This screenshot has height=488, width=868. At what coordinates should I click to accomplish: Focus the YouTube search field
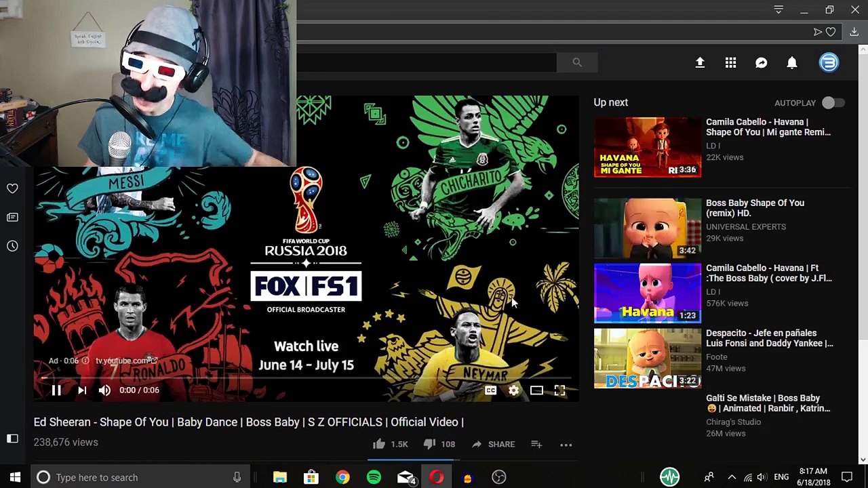click(x=426, y=62)
